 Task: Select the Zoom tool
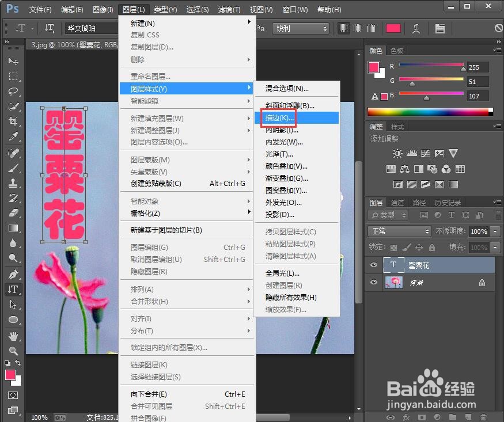pyautogui.click(x=13, y=349)
